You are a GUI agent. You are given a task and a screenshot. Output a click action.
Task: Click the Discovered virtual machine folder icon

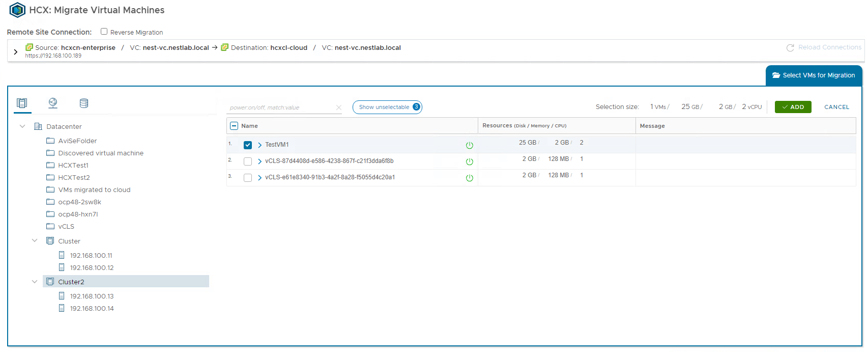pyautogui.click(x=50, y=153)
